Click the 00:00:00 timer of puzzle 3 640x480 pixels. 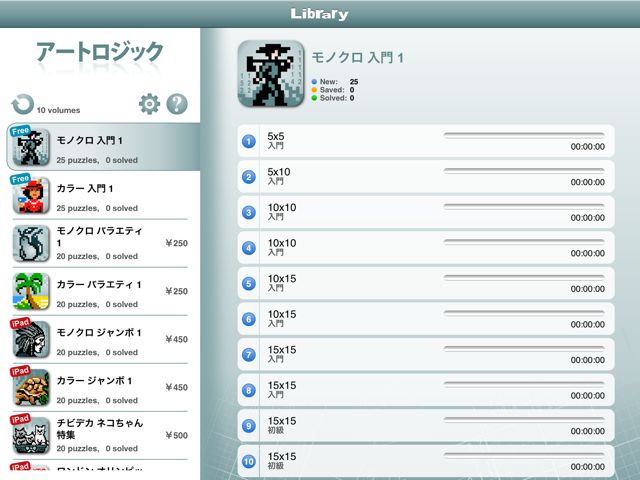coord(588,218)
